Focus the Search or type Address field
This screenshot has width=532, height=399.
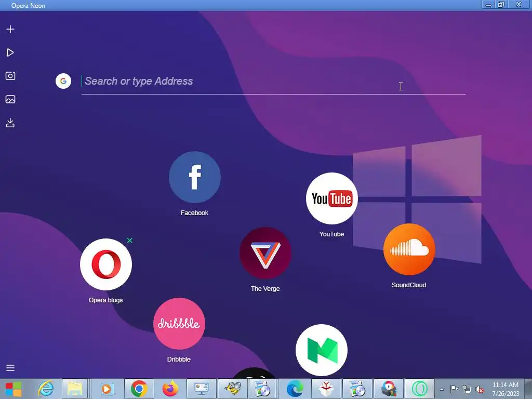tap(273, 82)
